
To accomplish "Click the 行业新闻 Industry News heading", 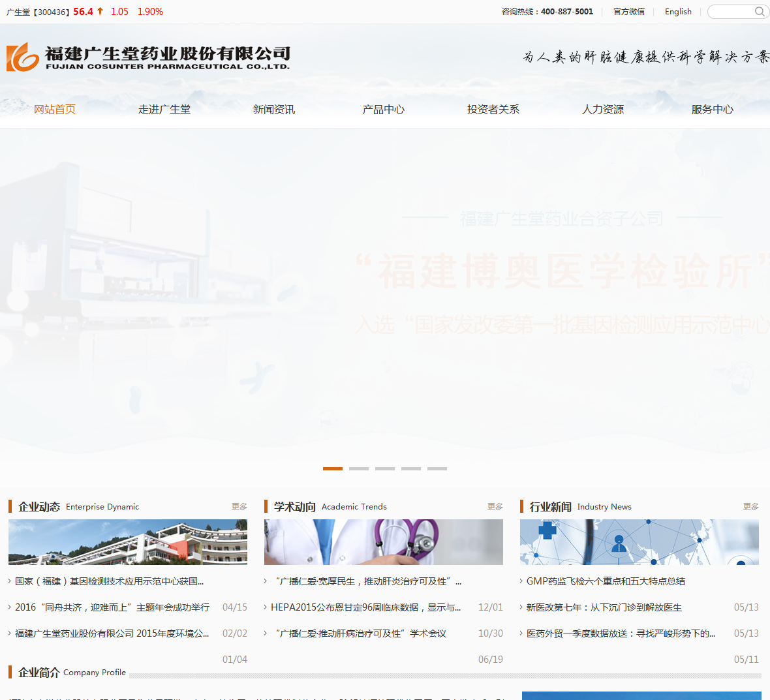I will coord(581,506).
